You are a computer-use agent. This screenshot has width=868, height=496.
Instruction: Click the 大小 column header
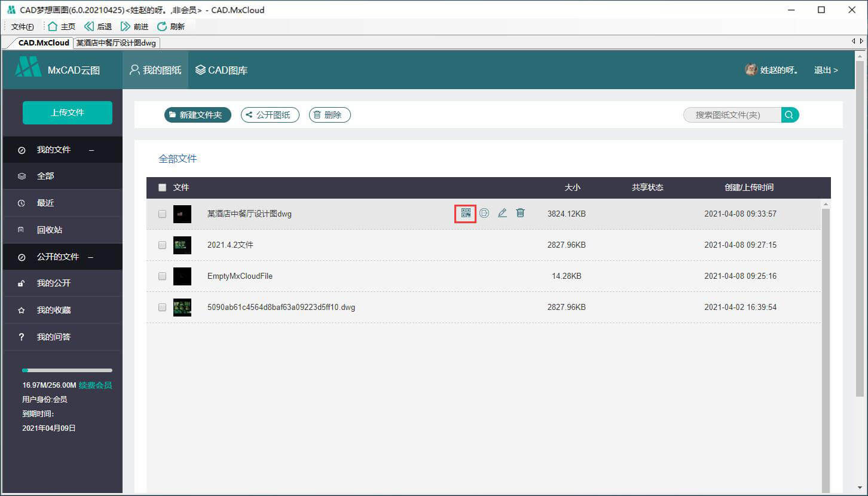coord(573,187)
